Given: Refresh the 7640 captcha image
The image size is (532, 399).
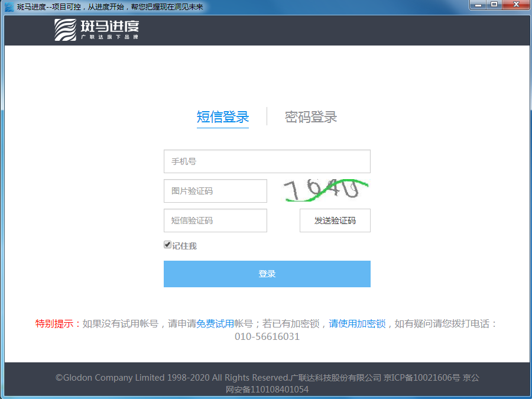Looking at the screenshot, I should (326, 190).
